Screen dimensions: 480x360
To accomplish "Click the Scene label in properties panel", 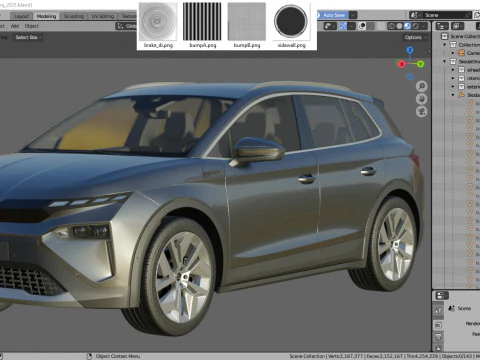I will (x=464, y=308).
